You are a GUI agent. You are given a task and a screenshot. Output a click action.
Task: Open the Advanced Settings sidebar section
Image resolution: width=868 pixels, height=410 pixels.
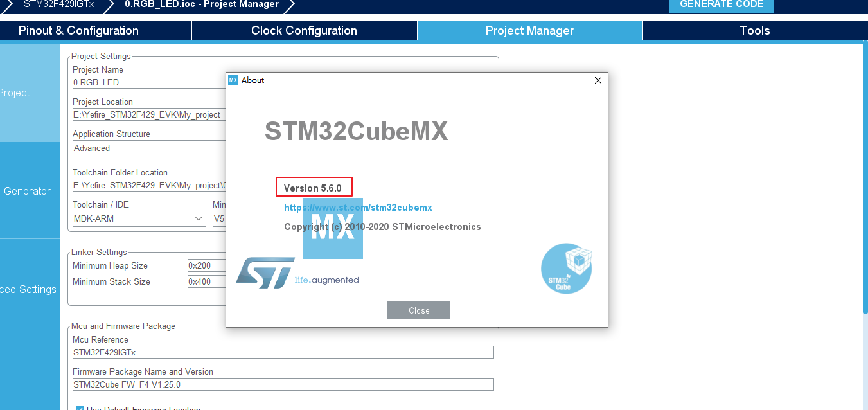tap(29, 289)
